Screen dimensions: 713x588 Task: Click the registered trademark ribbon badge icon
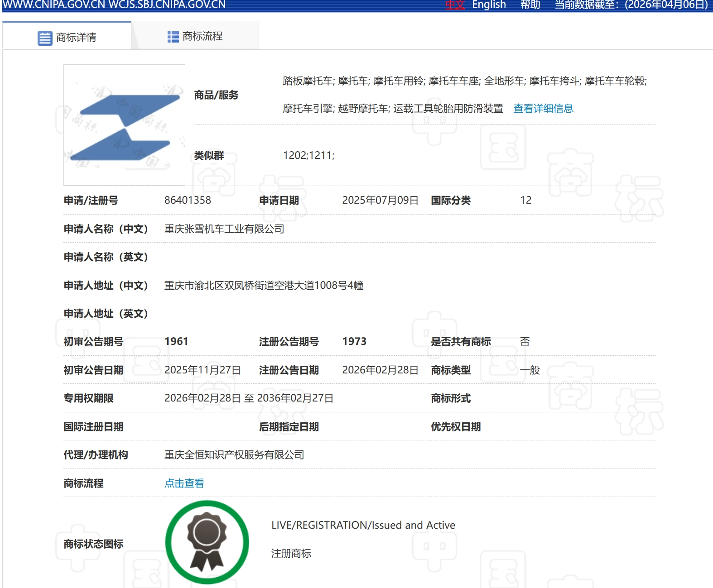point(207,542)
